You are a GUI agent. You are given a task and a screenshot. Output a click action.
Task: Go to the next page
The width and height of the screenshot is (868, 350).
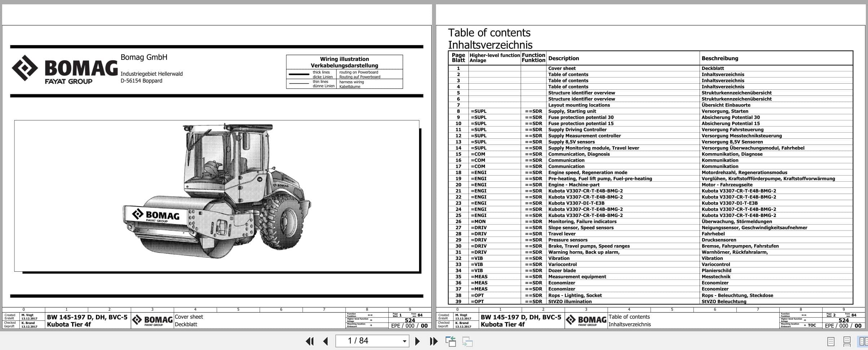click(x=417, y=341)
